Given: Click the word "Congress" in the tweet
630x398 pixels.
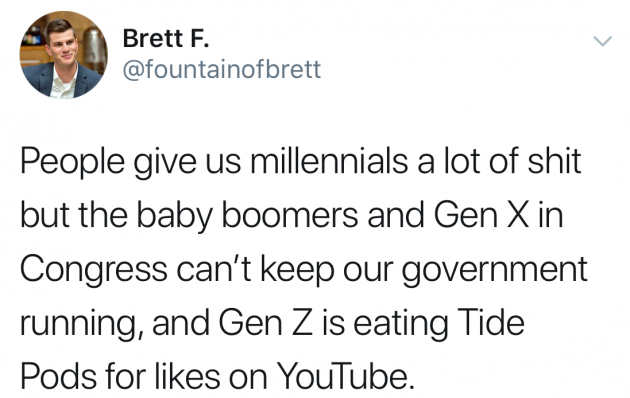Looking at the screenshot, I should coord(94,271).
